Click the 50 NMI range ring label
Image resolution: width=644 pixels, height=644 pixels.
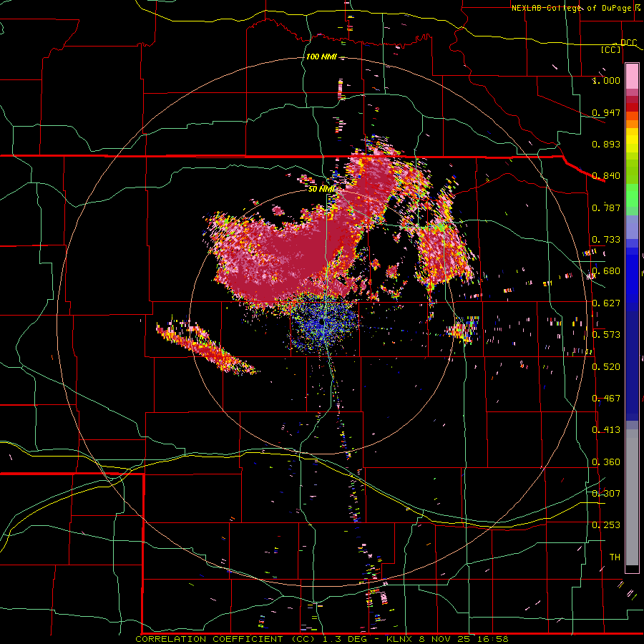[x=321, y=189]
